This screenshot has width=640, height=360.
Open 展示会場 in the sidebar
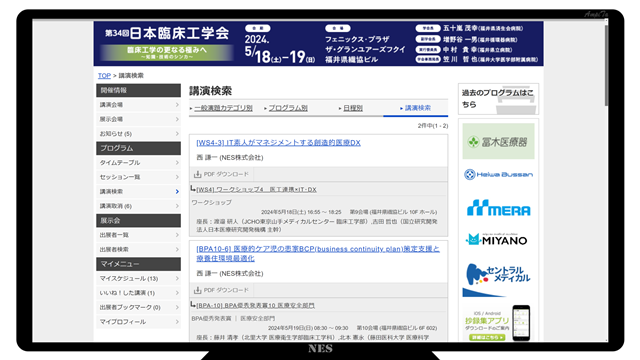(x=138, y=119)
